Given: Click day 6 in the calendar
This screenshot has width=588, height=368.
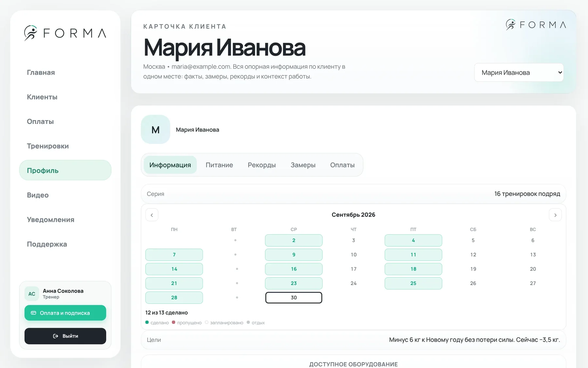Looking at the screenshot, I should 533,240.
